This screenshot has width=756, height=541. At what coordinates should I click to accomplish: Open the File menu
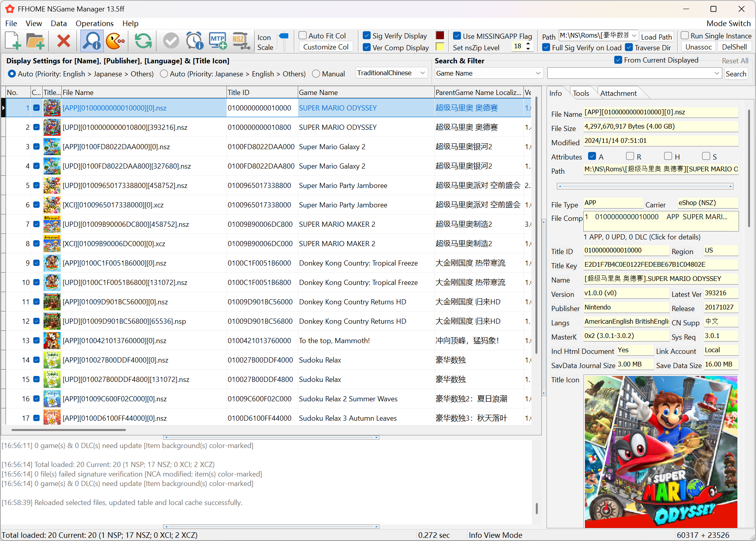(11, 23)
